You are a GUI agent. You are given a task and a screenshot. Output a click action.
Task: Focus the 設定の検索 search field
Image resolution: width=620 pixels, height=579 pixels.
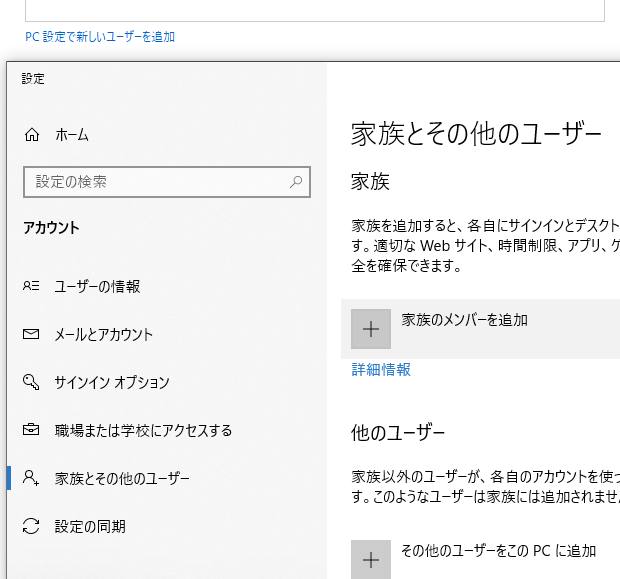click(155, 182)
